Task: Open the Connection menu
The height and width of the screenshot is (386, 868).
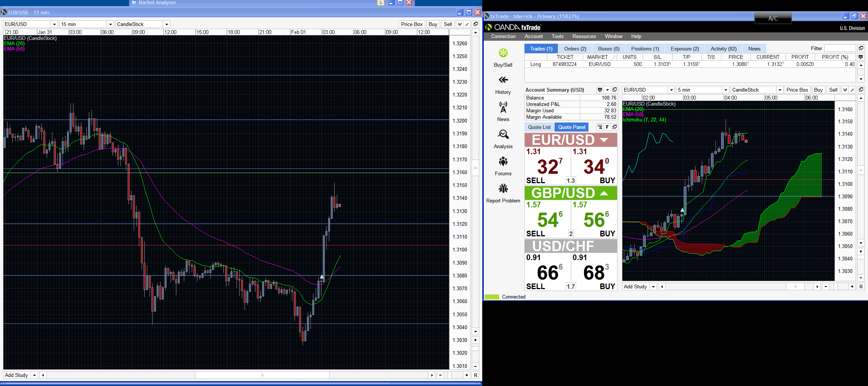Action: 503,36
